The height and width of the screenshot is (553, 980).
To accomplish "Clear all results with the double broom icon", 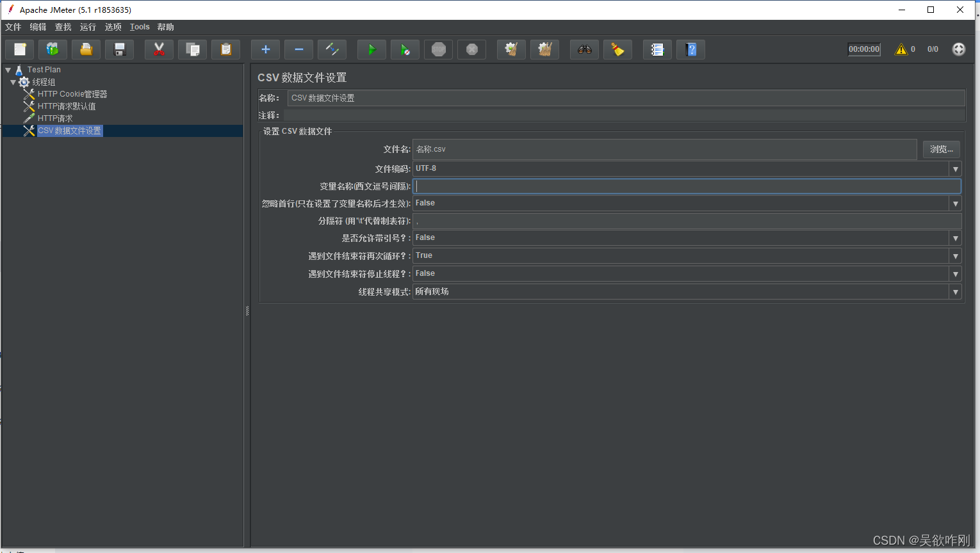I will click(x=544, y=49).
